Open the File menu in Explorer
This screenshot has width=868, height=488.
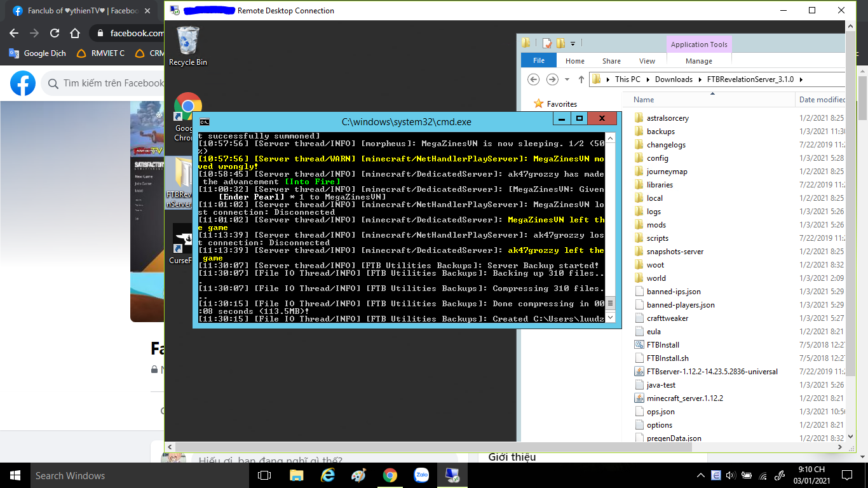tap(538, 61)
